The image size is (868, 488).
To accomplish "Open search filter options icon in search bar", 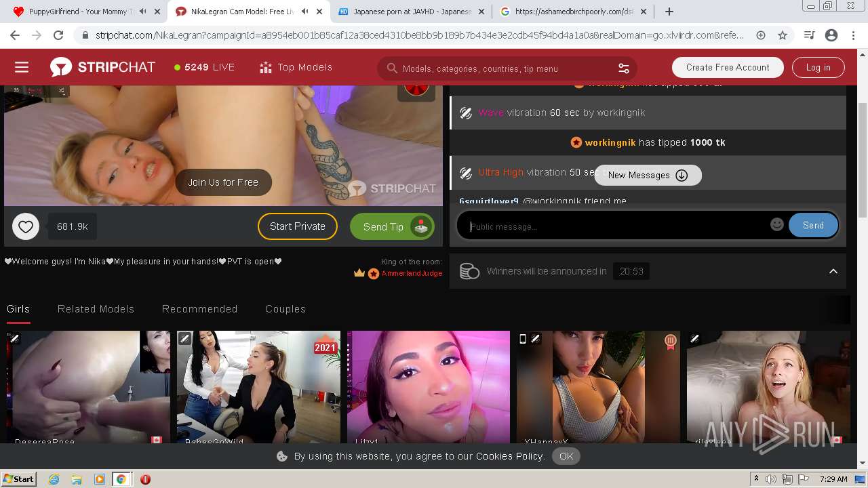I will pyautogui.click(x=624, y=68).
